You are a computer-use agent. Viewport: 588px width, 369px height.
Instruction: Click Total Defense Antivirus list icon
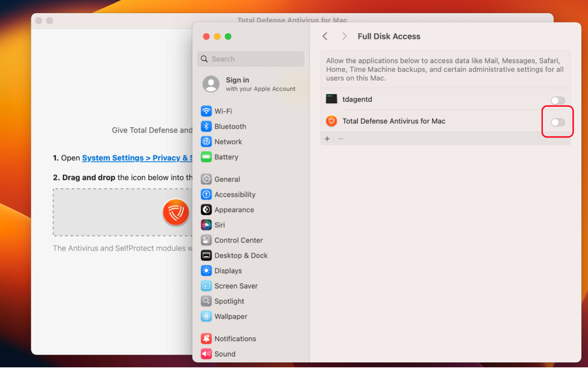[x=331, y=121]
